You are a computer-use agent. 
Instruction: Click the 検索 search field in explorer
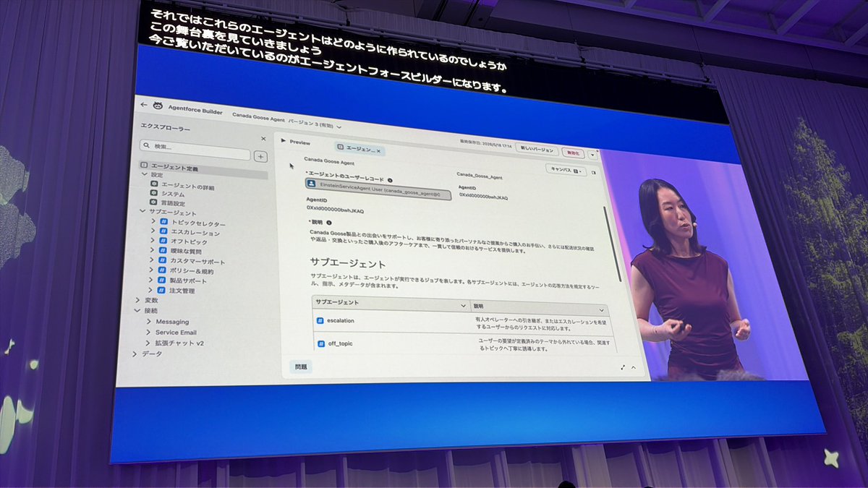point(195,150)
